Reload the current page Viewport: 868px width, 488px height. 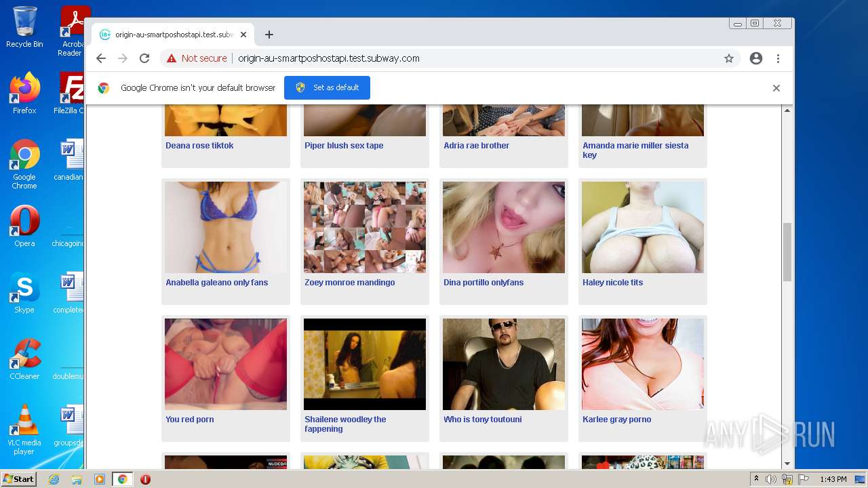click(x=144, y=58)
